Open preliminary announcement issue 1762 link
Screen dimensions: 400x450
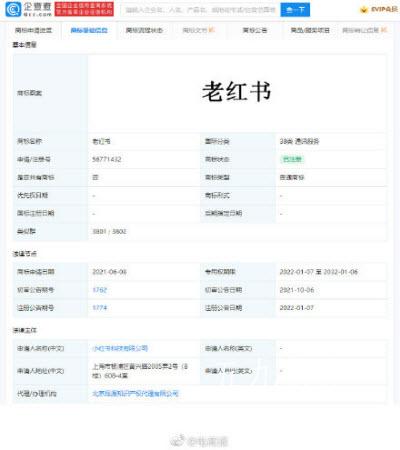100,290
